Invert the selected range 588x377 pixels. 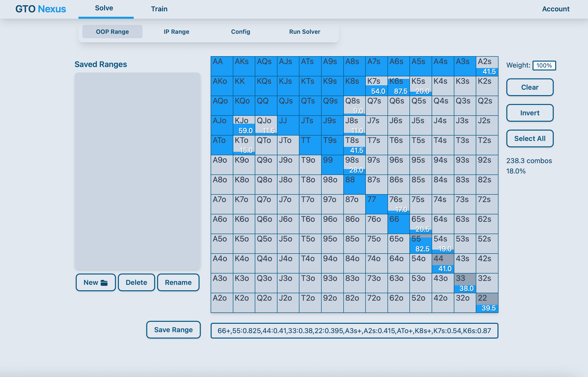pyautogui.click(x=530, y=113)
